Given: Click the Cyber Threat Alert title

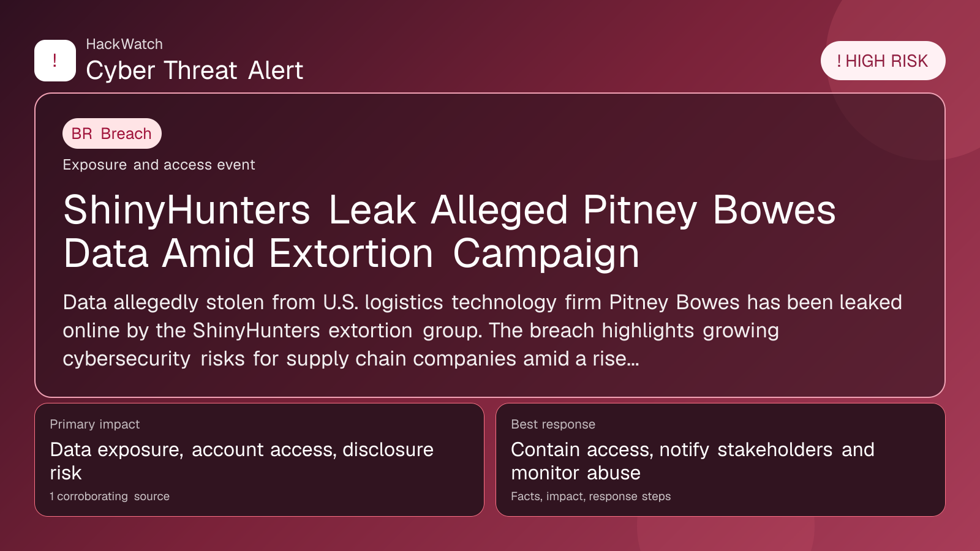Looking at the screenshot, I should tap(194, 70).
